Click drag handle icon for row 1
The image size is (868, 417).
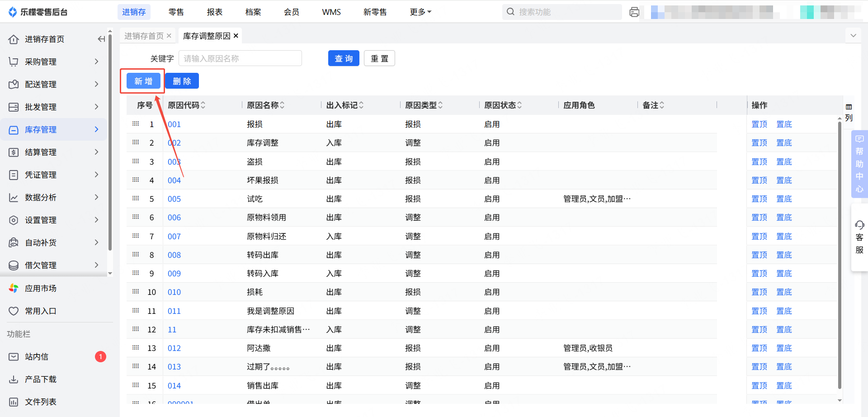click(136, 124)
